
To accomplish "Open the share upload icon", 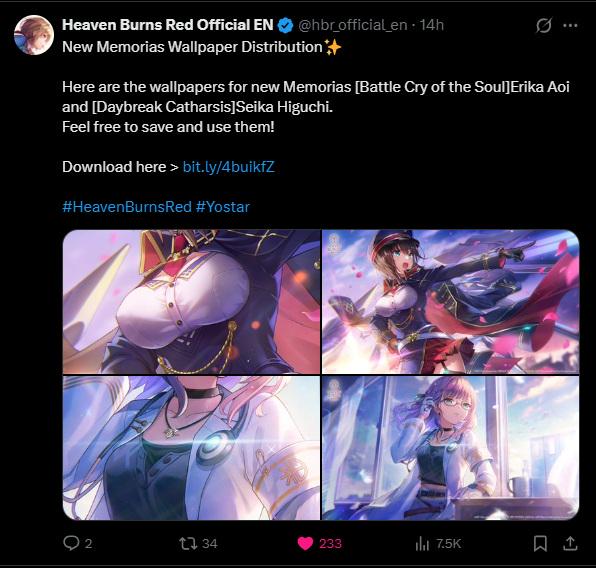I will [x=570, y=543].
